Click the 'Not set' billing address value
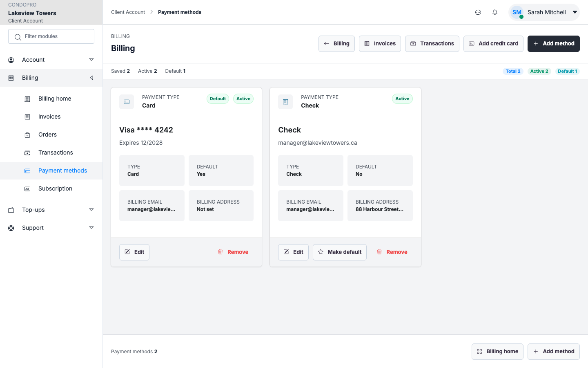 click(205, 209)
